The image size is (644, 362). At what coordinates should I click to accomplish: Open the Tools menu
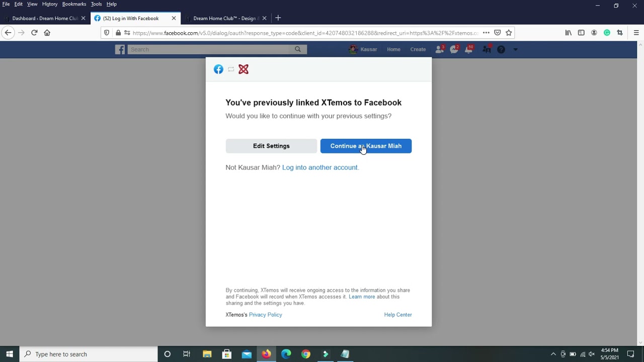[x=96, y=4]
